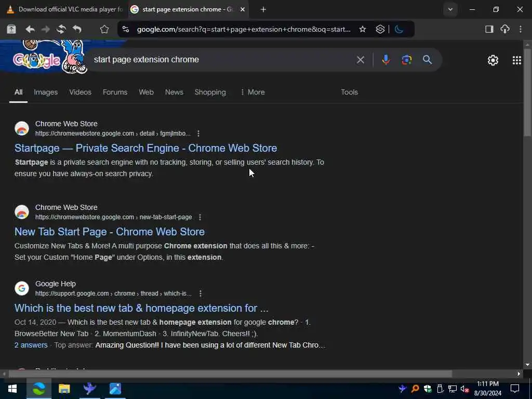Viewport: 532px width, 399px height.
Task: Open the blue bird app on taskbar
Action: point(89,389)
